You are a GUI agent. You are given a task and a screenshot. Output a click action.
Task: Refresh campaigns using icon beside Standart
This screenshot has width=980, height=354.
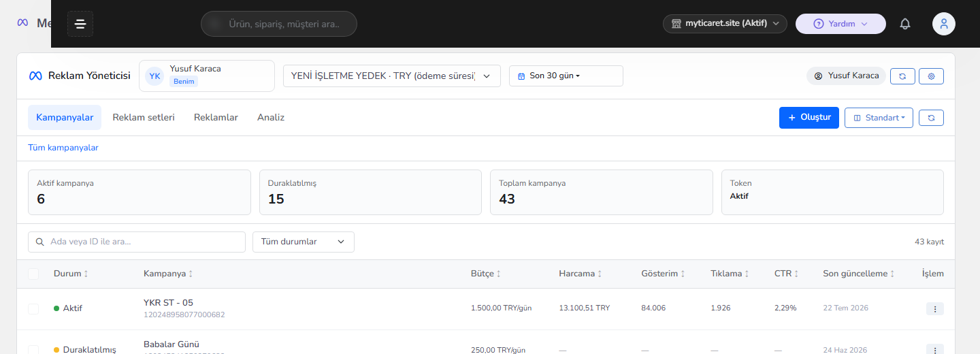[931, 118]
